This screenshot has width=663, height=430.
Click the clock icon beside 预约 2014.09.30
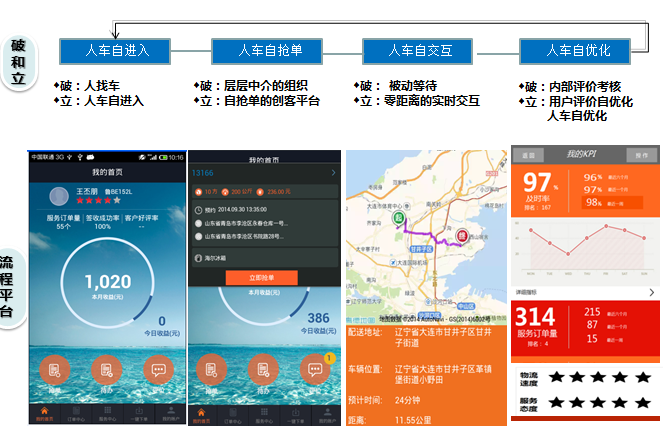click(x=198, y=209)
